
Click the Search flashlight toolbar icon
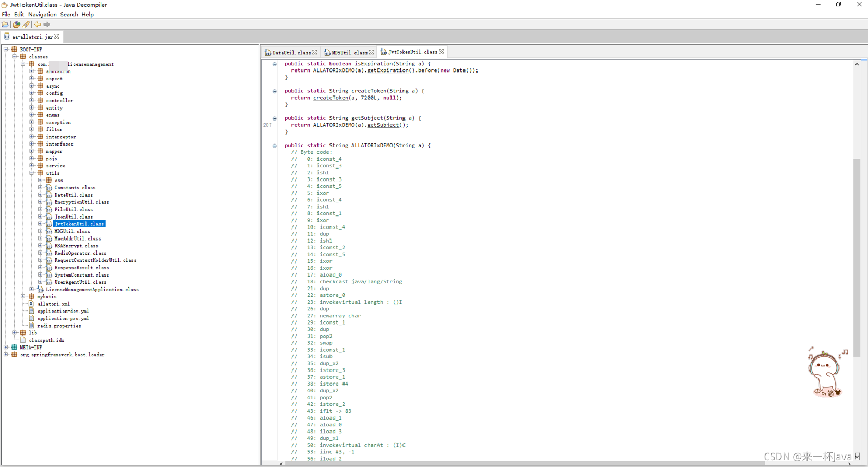click(26, 25)
